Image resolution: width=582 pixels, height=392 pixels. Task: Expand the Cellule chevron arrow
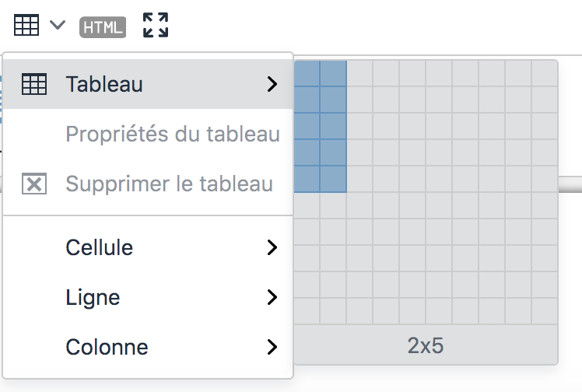tap(272, 247)
